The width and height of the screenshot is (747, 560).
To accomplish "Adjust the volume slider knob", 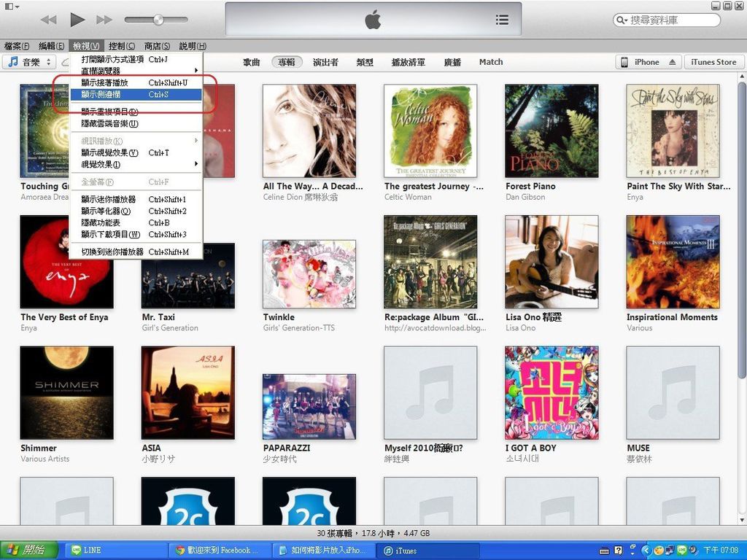I will tap(158, 20).
